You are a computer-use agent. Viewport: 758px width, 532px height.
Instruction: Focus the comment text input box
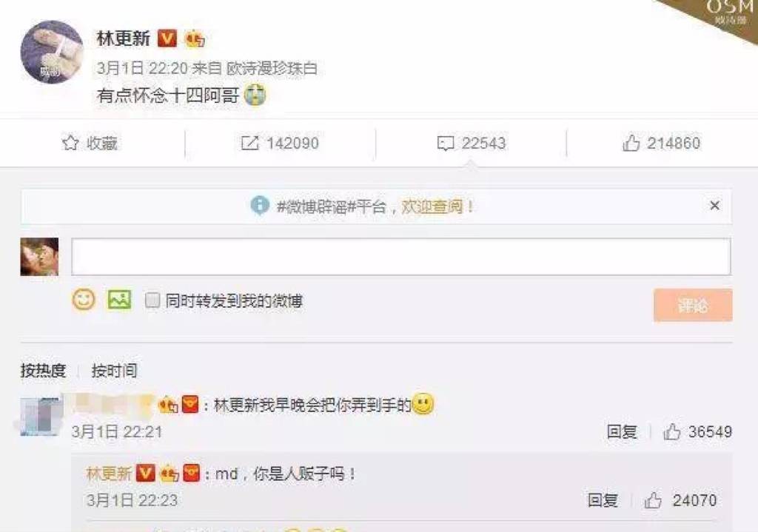(401, 257)
